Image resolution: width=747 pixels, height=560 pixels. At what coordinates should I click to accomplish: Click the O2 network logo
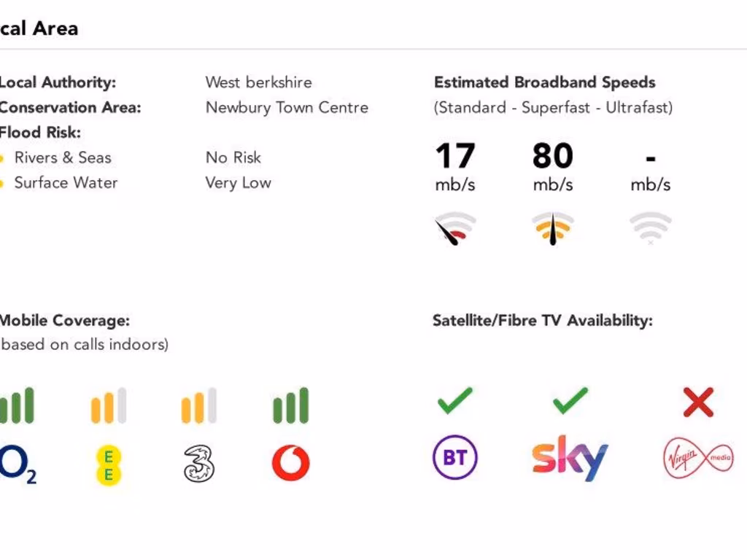tap(18, 464)
